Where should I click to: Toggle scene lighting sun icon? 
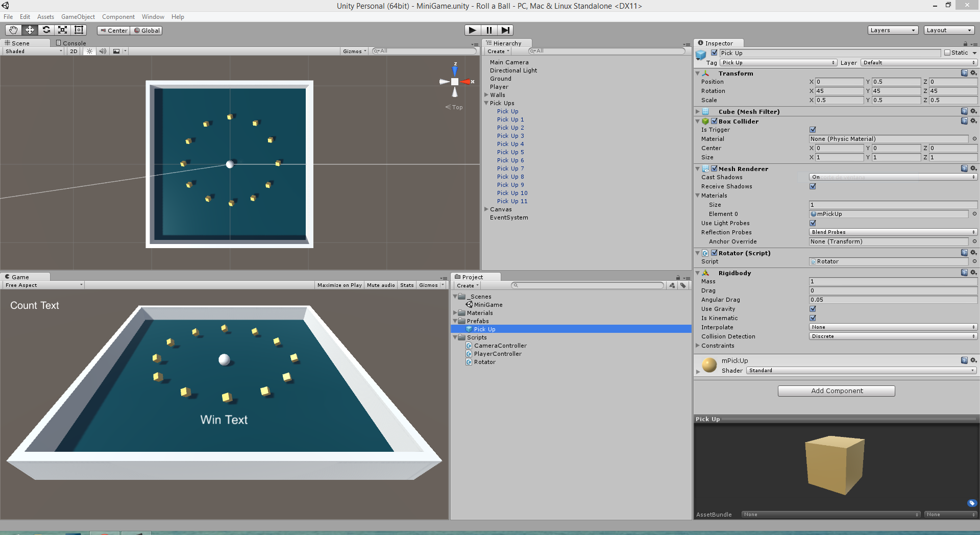pyautogui.click(x=89, y=51)
